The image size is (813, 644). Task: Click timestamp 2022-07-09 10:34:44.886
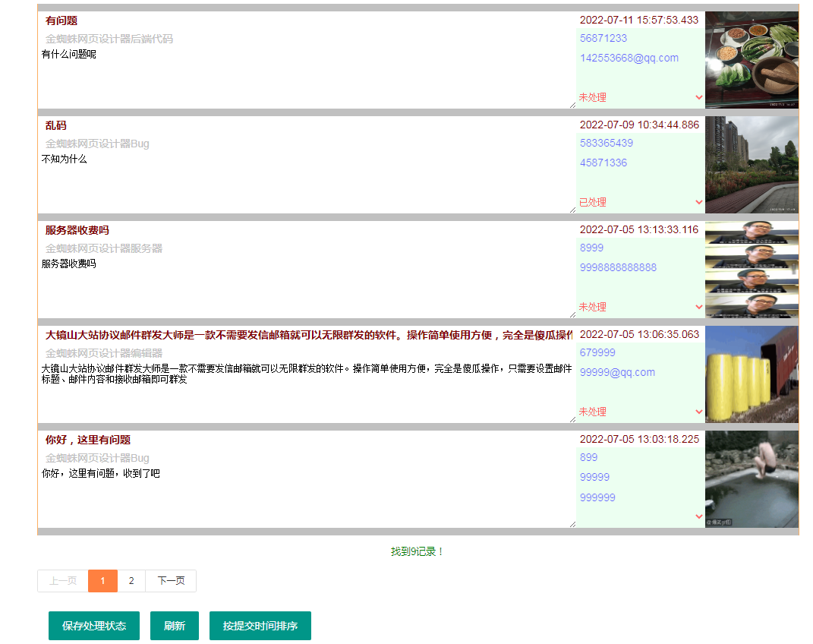[639, 125]
